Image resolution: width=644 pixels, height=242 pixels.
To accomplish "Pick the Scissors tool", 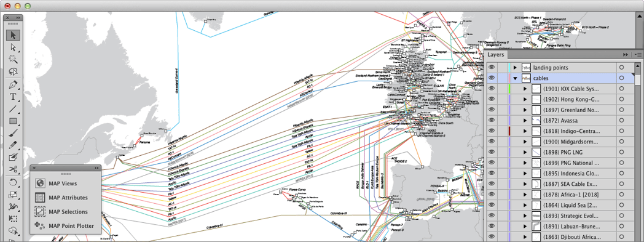I will pyautogui.click(x=13, y=169).
